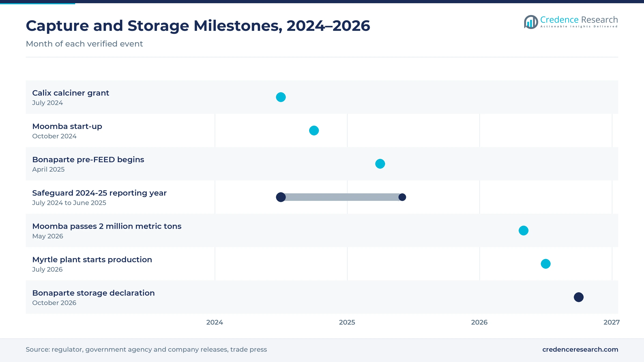Click the Bonaparte pre-FEED April 2025 marker
644x362 pixels.
click(x=380, y=164)
